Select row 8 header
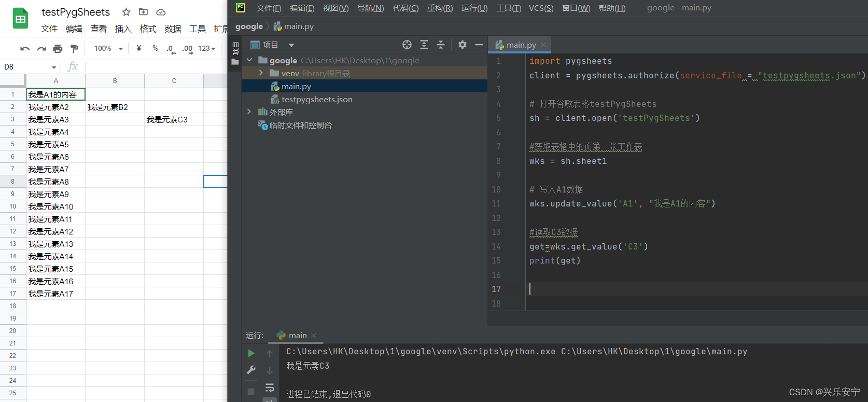The image size is (868, 402). click(12, 182)
